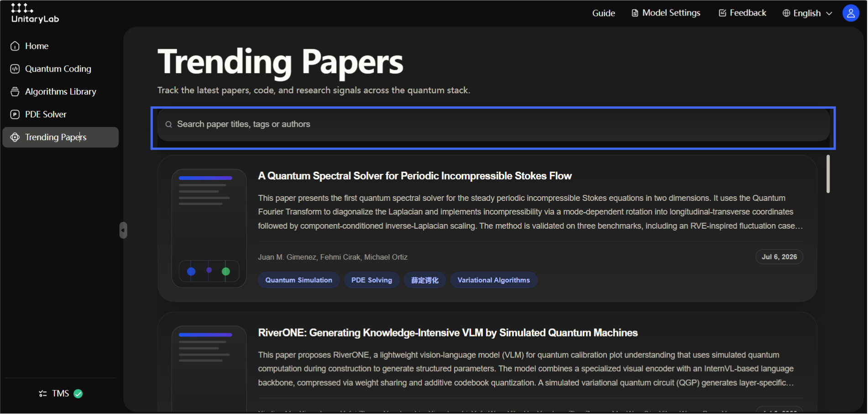Click the green TMS status checkmark
The height and width of the screenshot is (414, 868).
(78, 393)
